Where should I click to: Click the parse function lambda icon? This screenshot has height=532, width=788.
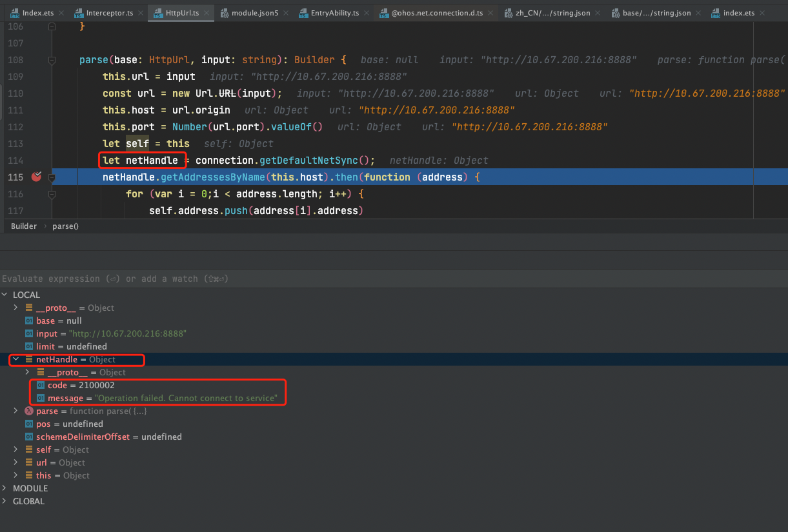(x=28, y=411)
